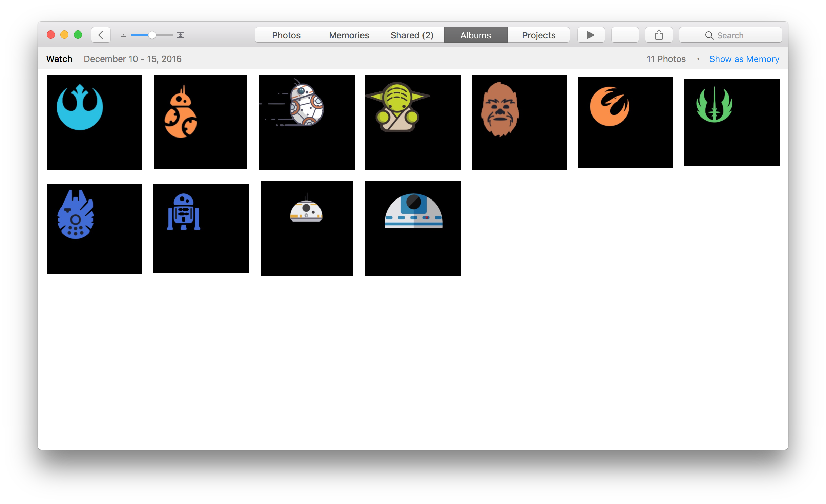Select the rolling white BB-8 photo
826x504 pixels.
pos(307,122)
